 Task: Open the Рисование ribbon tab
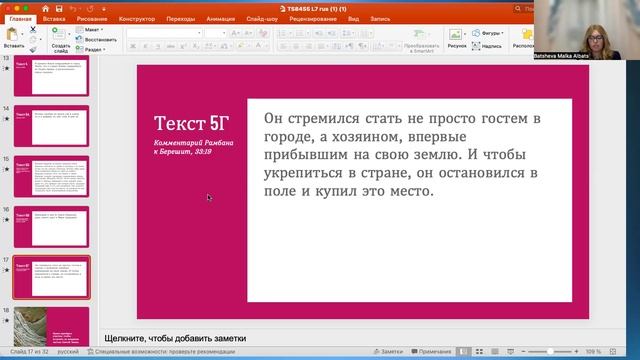(92, 19)
